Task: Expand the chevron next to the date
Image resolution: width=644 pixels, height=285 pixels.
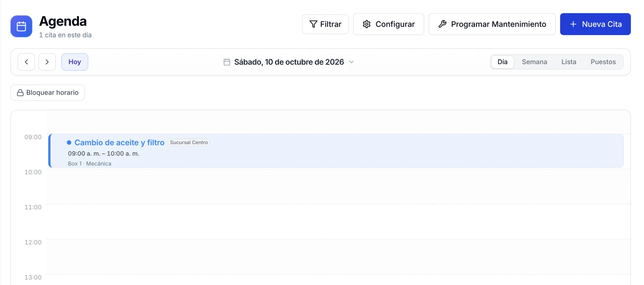Action: tap(351, 62)
